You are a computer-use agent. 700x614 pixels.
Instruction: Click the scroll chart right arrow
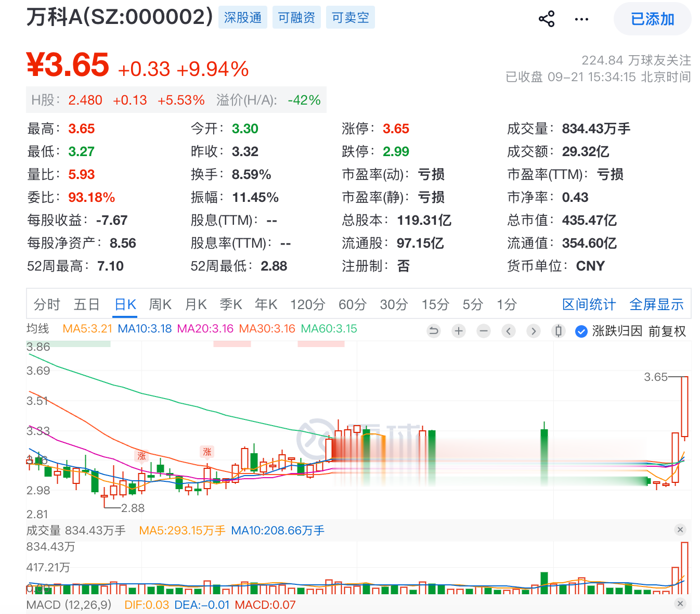[534, 331]
